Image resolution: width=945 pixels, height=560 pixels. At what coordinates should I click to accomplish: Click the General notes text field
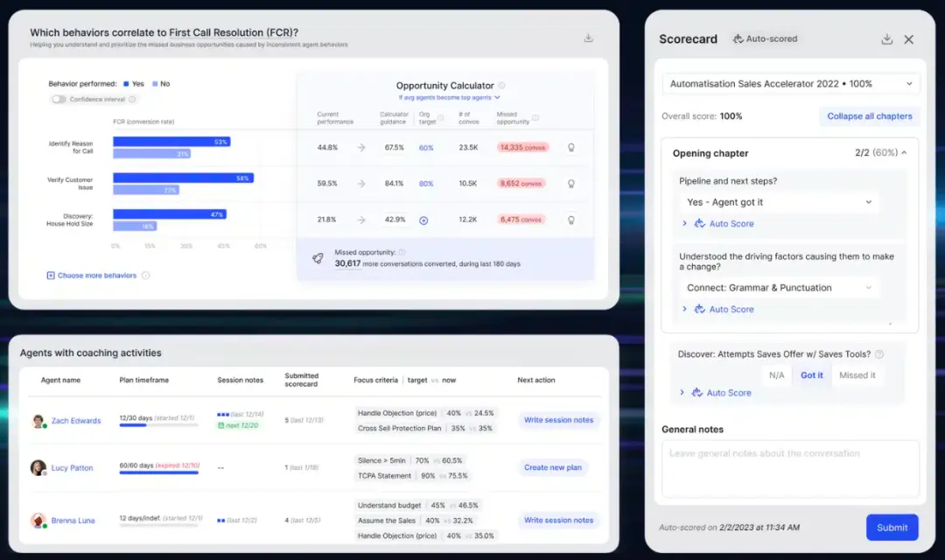(x=790, y=468)
